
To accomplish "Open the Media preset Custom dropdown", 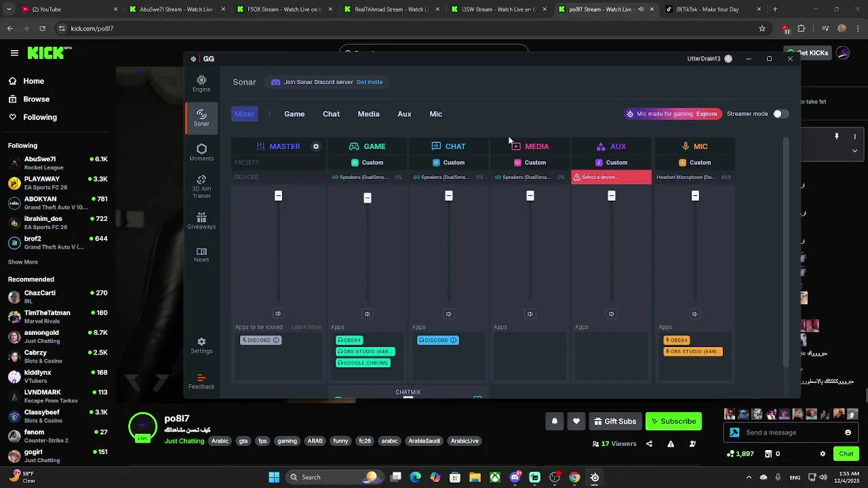I will [x=530, y=163].
